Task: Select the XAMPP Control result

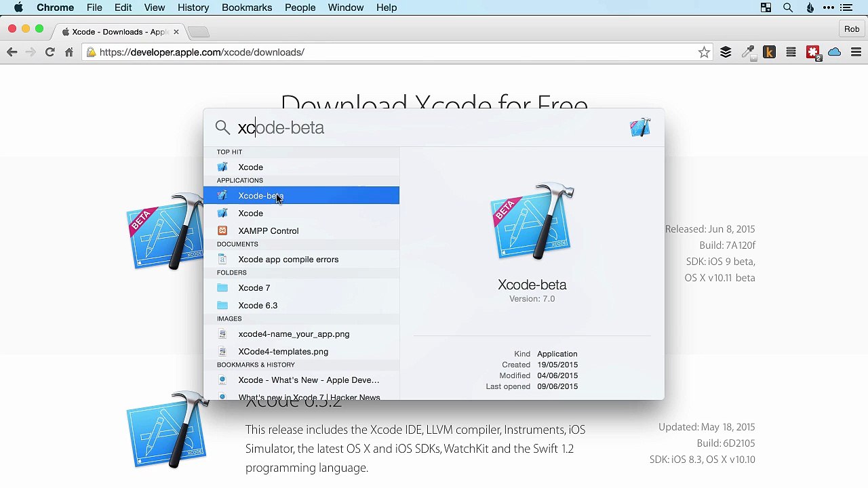Action: tap(301, 230)
